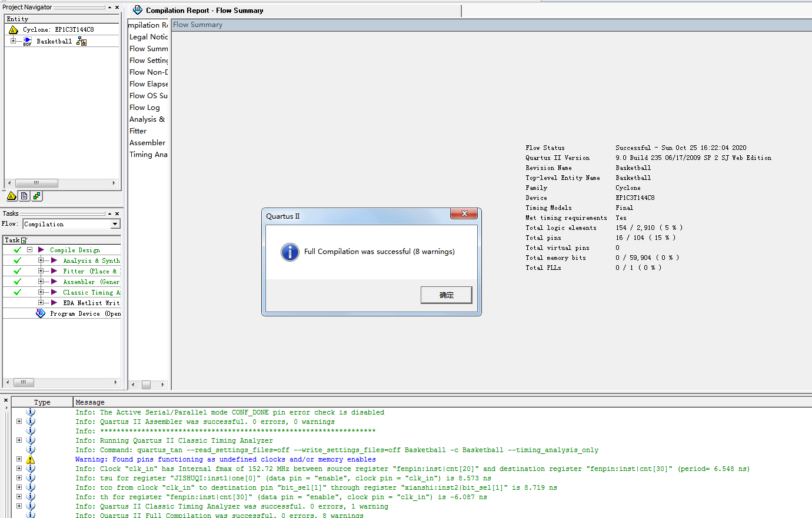This screenshot has height=518, width=812.
Task: Open Assembler section in report tree
Action: point(147,142)
